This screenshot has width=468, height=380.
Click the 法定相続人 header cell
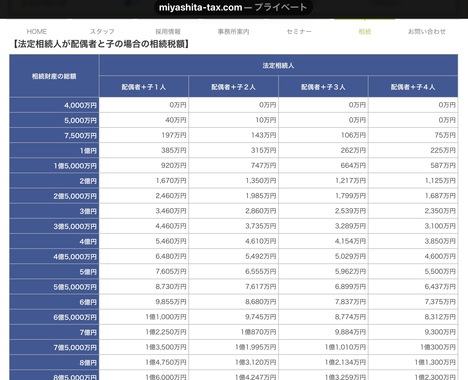point(278,65)
